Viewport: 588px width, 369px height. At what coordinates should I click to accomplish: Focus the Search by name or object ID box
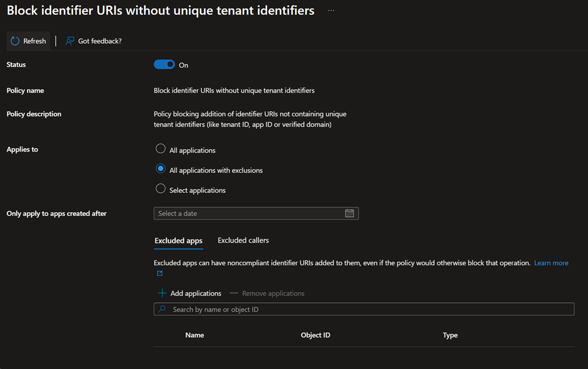(367, 309)
